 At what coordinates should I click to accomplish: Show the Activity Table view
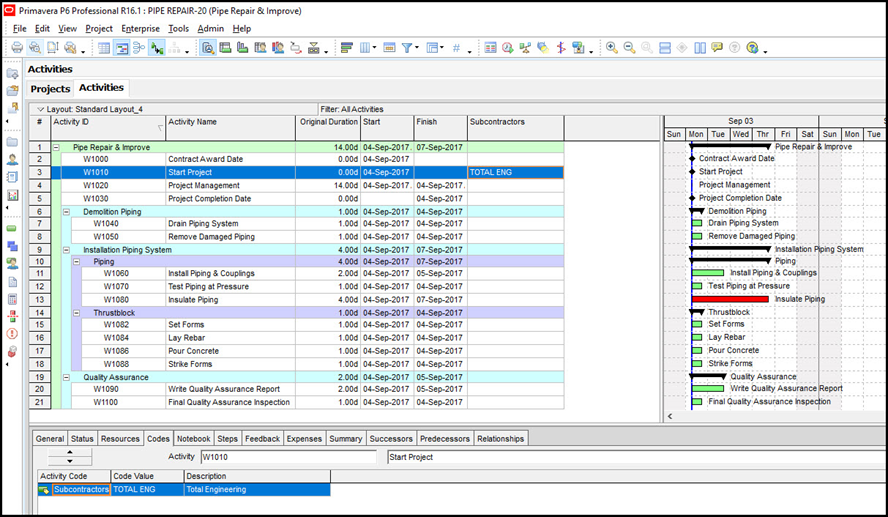point(104,48)
